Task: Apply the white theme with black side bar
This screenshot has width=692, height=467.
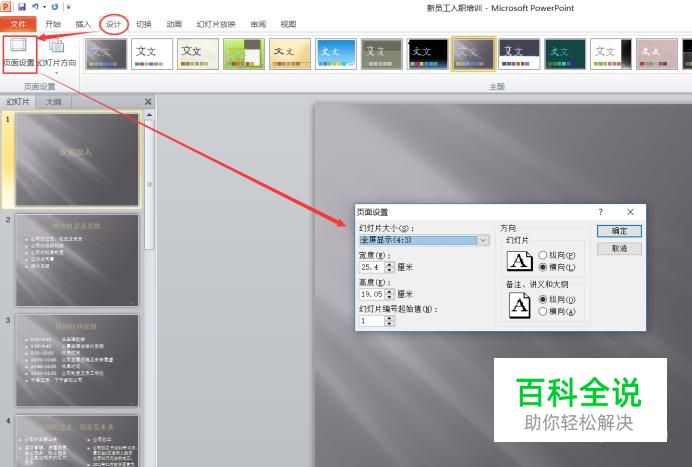Action: 611,54
